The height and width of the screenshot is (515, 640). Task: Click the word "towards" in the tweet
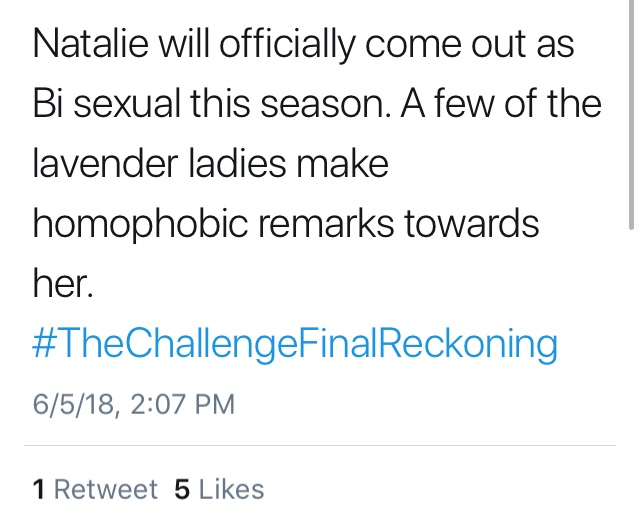472,224
